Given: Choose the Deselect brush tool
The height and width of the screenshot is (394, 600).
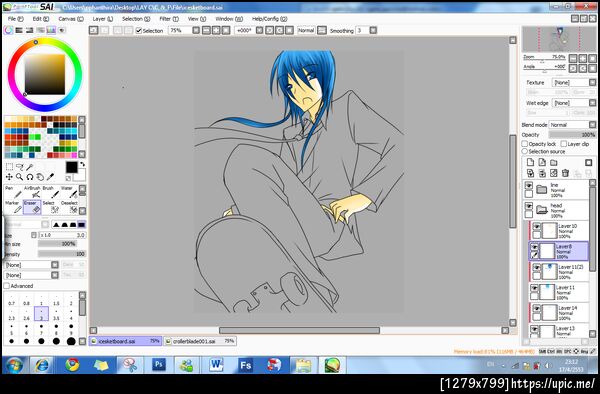Looking at the screenshot, I should 69,207.
